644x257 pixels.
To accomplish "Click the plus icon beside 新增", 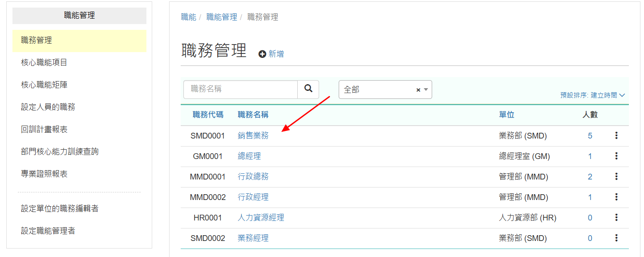I will [263, 54].
